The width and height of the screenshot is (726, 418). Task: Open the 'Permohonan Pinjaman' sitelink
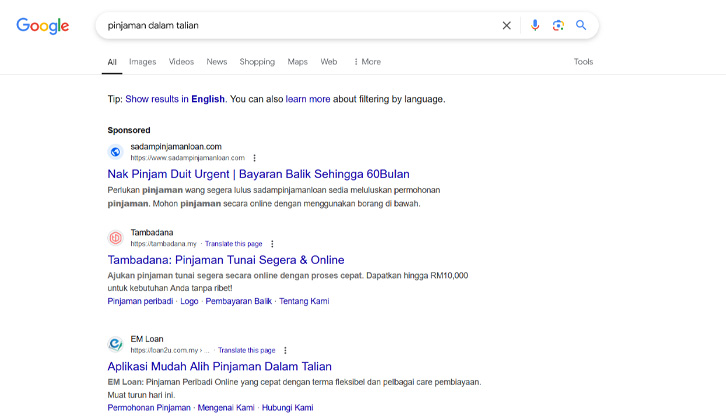[149, 408]
